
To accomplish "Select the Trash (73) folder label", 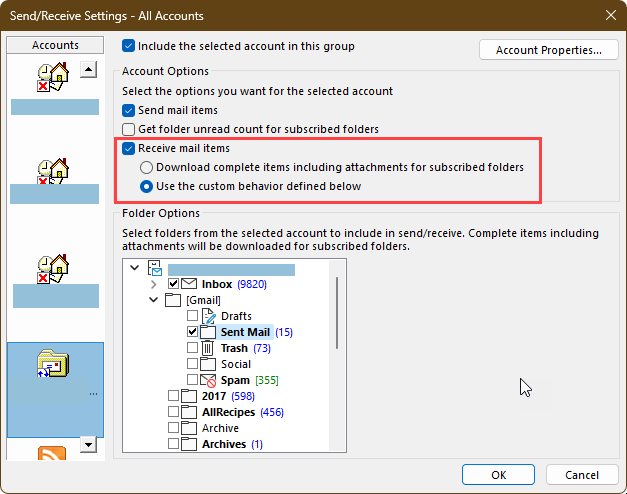I will [246, 348].
